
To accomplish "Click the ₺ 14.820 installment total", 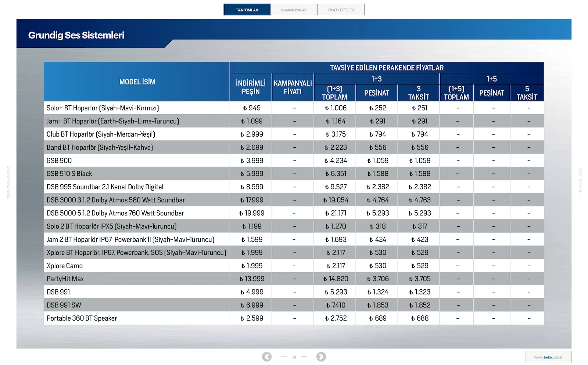I will tap(336, 279).
